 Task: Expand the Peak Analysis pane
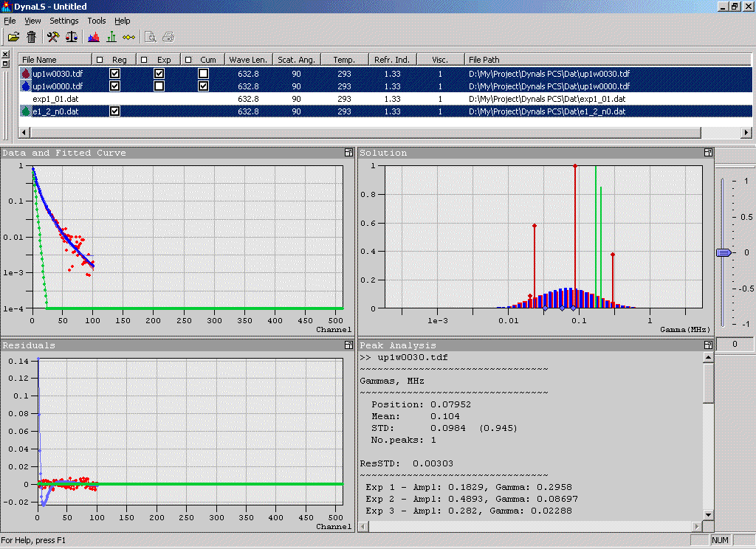(x=707, y=345)
